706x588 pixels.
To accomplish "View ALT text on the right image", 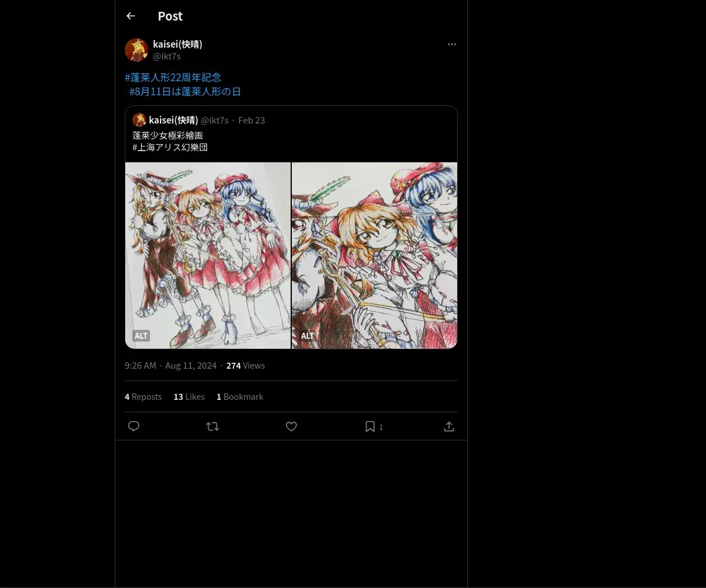I will [308, 336].
